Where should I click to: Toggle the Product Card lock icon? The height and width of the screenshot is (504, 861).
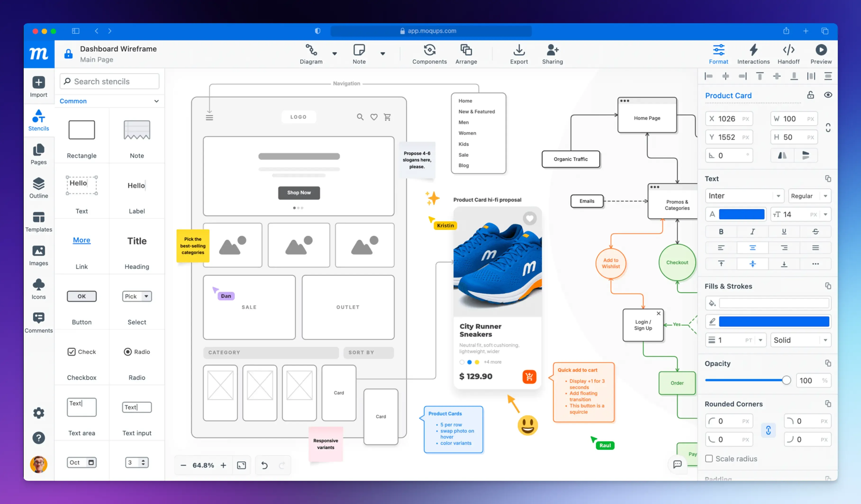811,95
